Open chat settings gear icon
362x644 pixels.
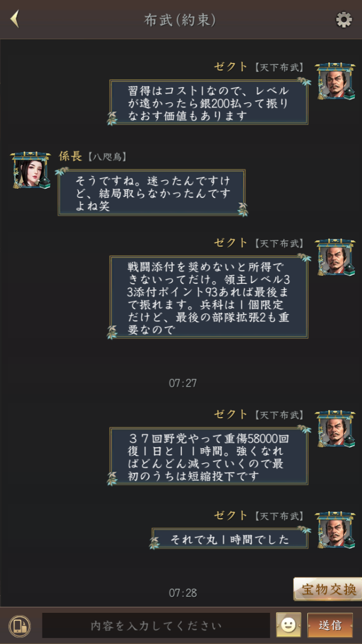click(x=344, y=20)
